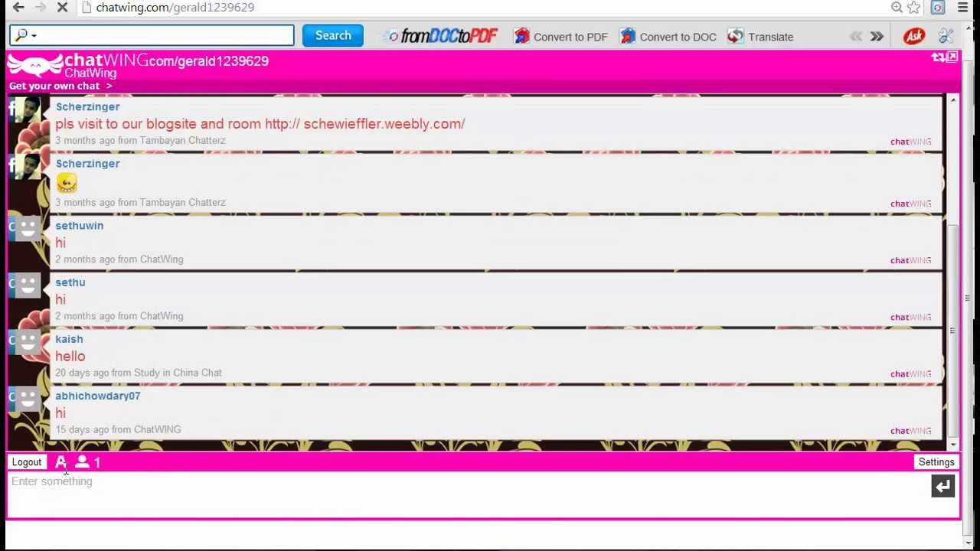
Task: Click the smiley emoji in Scherzinger message
Action: pos(67,182)
